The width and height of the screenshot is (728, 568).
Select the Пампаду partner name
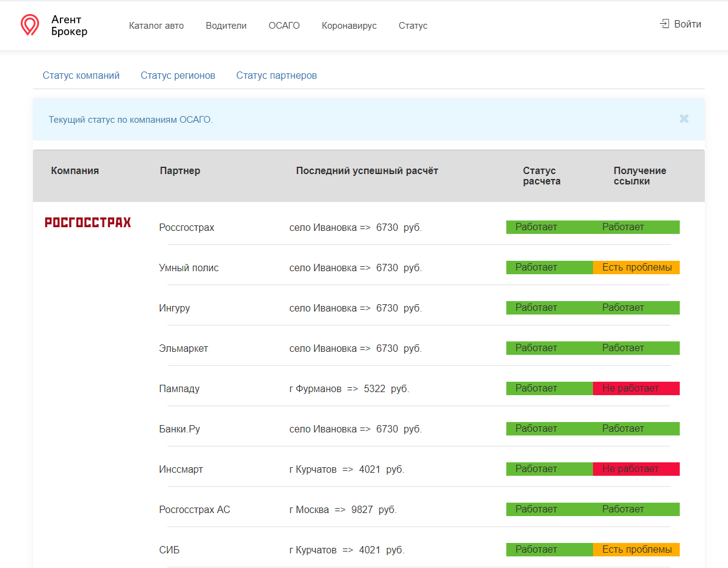pos(179,388)
